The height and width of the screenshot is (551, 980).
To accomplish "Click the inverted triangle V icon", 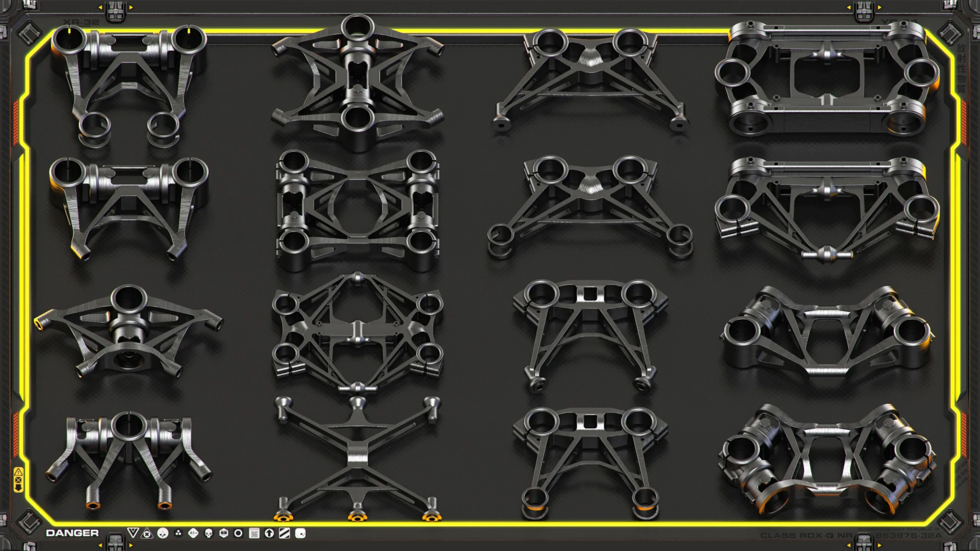I will tap(132, 533).
